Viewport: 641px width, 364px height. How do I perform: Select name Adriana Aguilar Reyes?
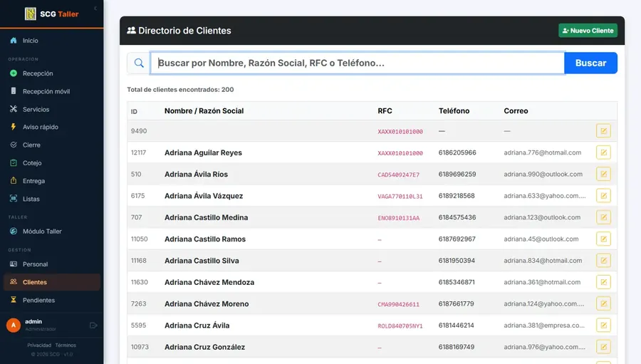[x=203, y=152]
